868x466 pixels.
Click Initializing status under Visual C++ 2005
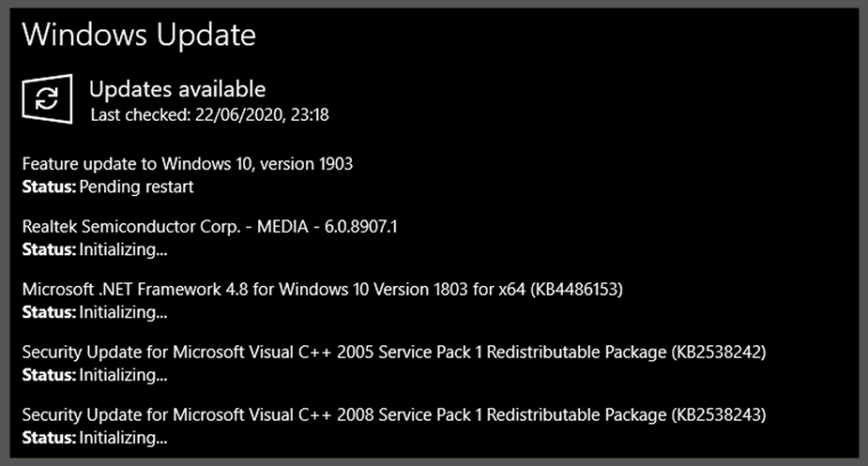click(123, 375)
